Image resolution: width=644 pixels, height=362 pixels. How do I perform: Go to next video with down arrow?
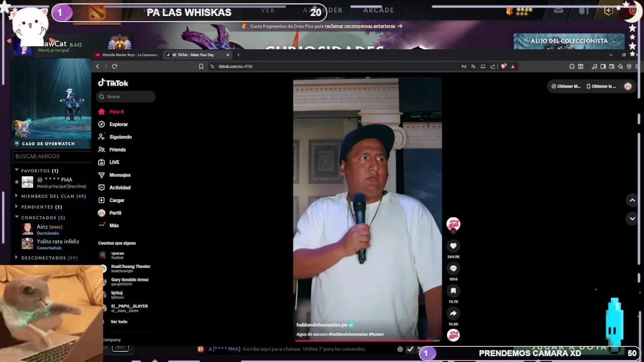point(632,219)
